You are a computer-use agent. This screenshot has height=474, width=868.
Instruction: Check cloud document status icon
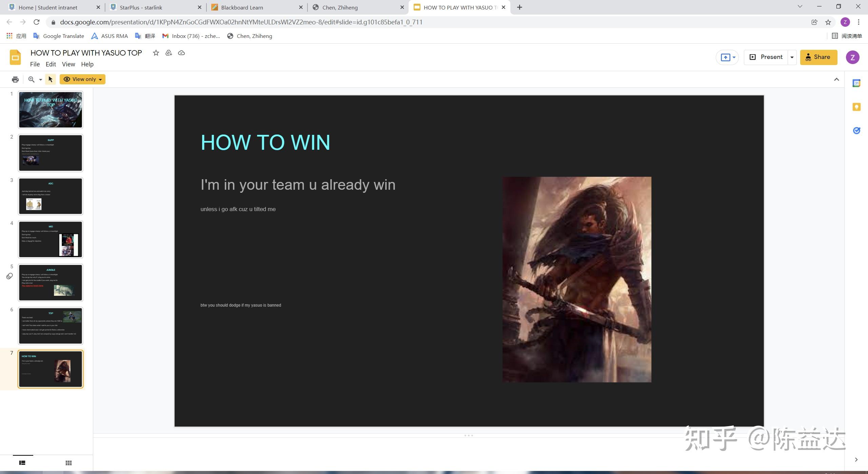(181, 53)
